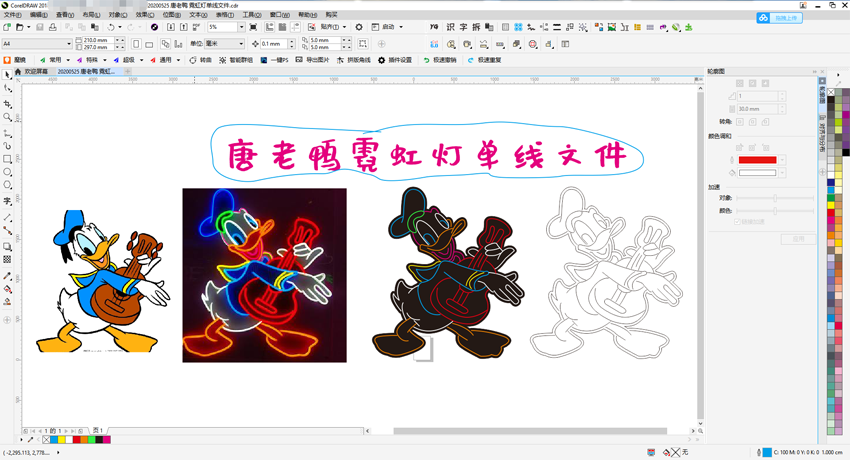Open the white fill color dropdown in contour panel
Viewport: 850px width, 460px height.
[x=782, y=173]
